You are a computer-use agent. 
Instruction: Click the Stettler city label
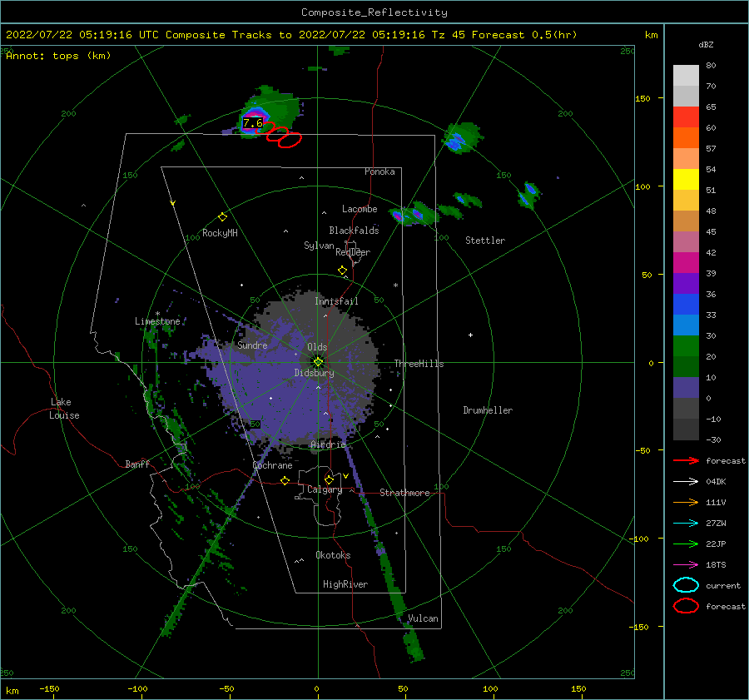[485, 241]
